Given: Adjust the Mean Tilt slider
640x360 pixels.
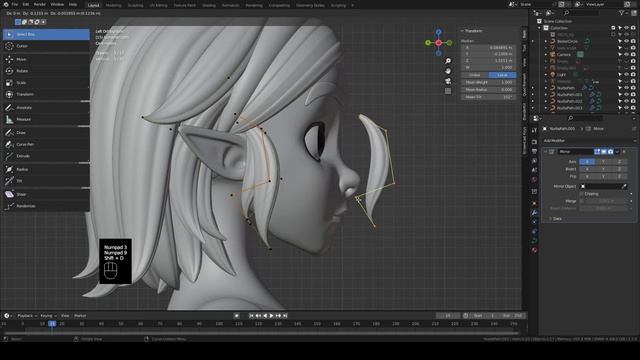Looking at the screenshot, I should [x=489, y=97].
